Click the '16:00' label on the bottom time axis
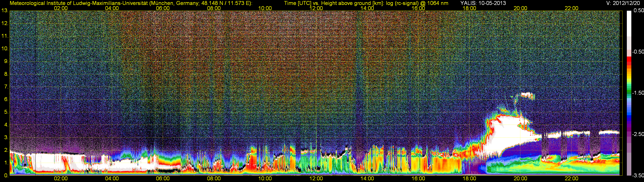Image resolution: width=644 pixels, height=182 pixels. tap(418, 179)
